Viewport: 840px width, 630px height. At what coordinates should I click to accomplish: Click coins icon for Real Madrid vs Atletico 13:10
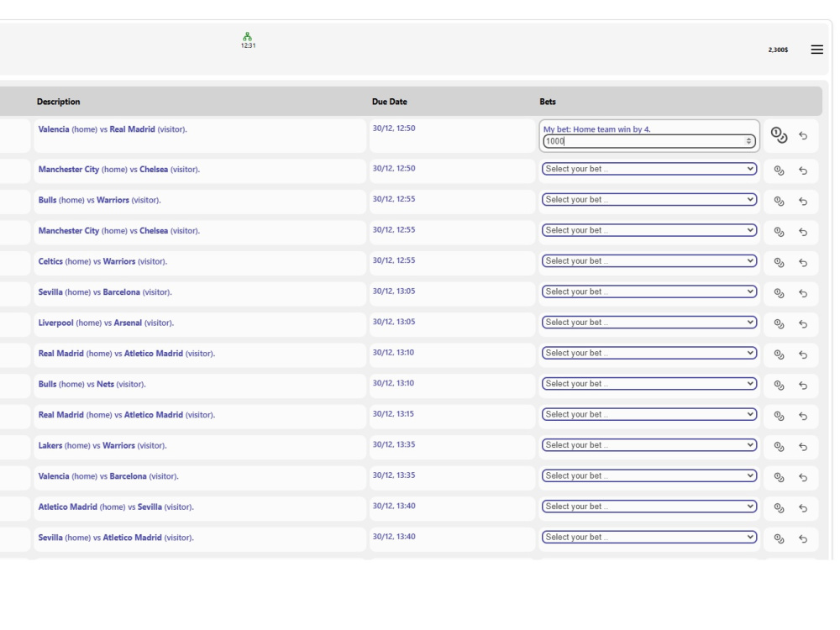tap(779, 354)
